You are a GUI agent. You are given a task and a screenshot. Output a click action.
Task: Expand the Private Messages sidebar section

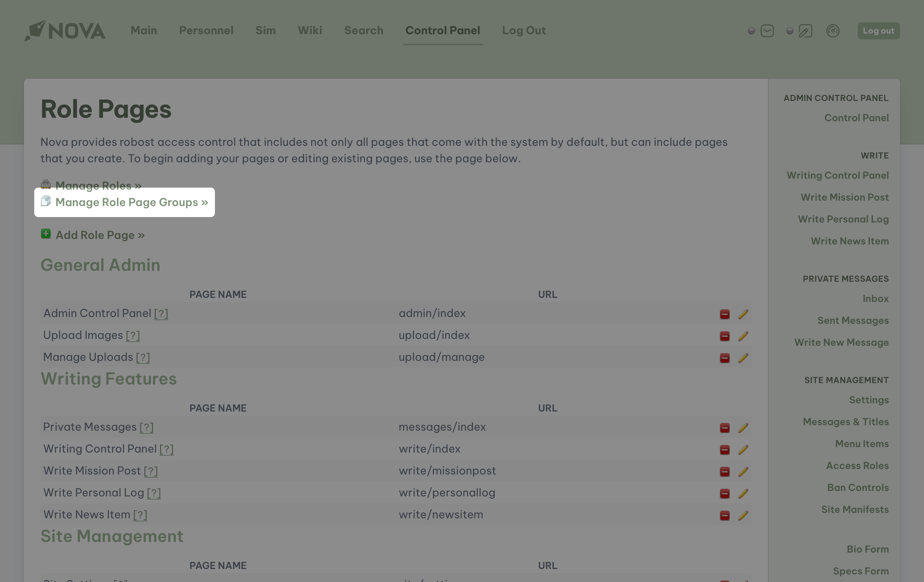(846, 279)
